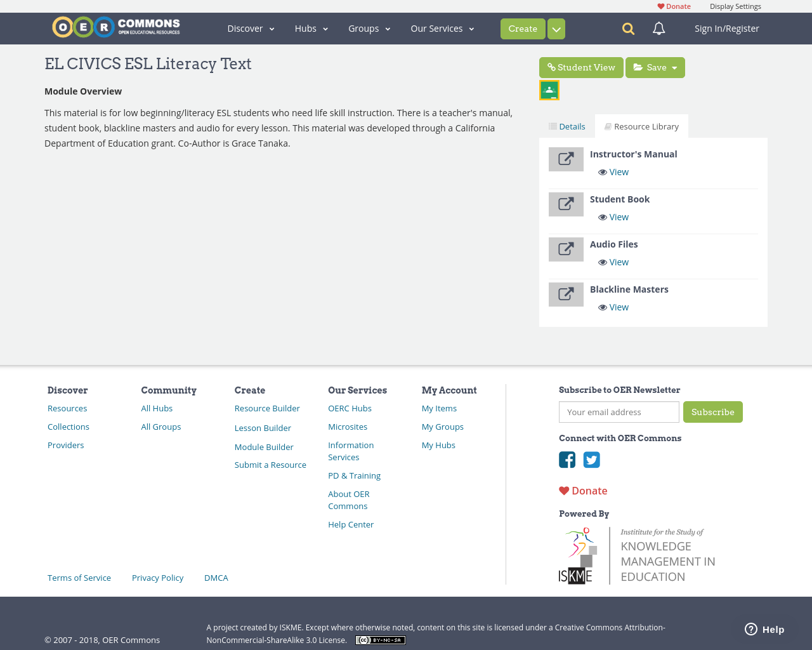Open My Items link
Screen dimensions: 812x650
(439, 408)
